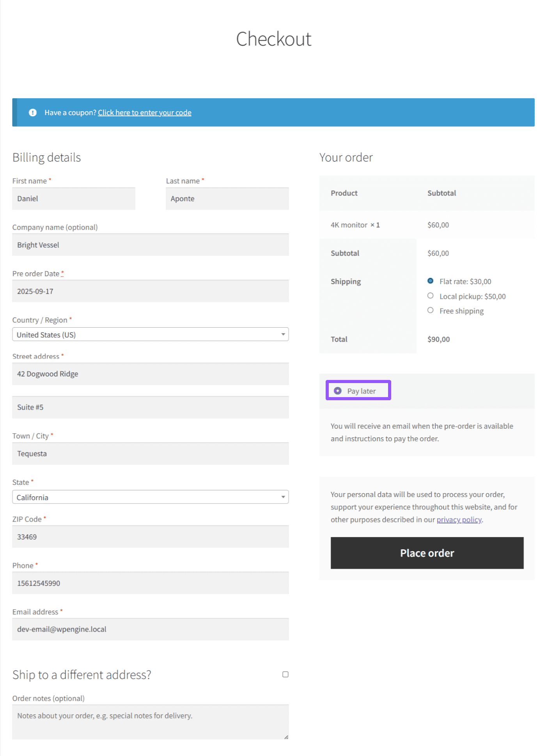Image resolution: width=546 pixels, height=756 pixels.
Task: Enable Ship to a different address
Action: 285,674
